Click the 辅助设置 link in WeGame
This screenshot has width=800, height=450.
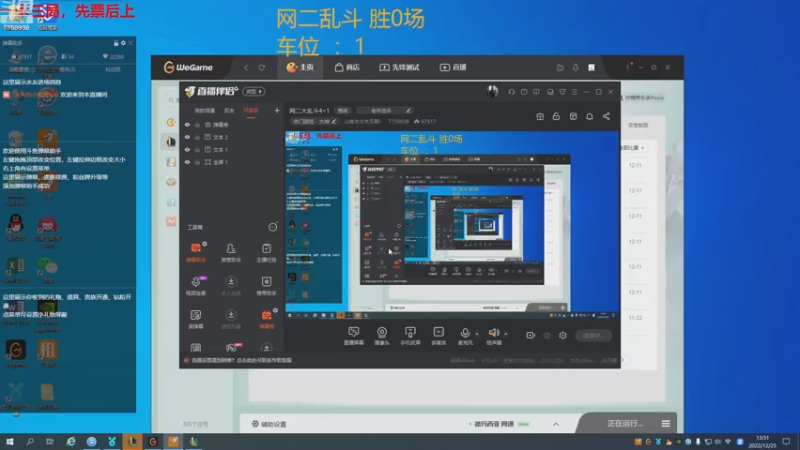pos(269,424)
